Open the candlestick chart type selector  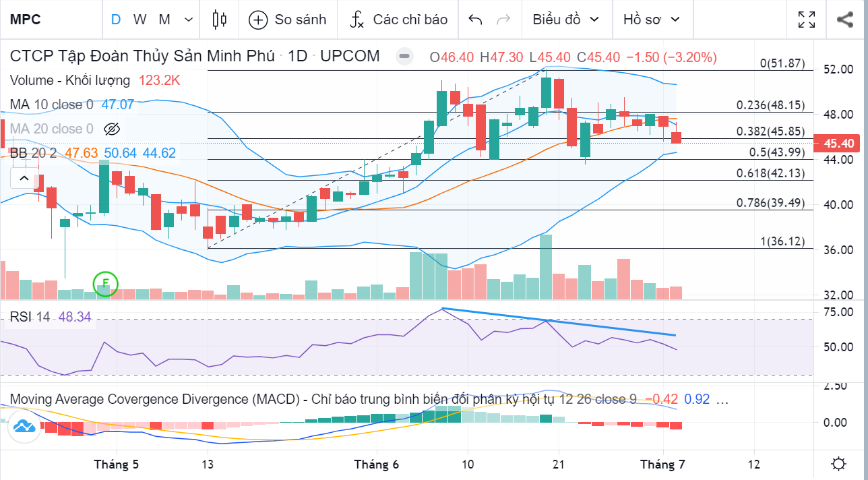tap(219, 20)
